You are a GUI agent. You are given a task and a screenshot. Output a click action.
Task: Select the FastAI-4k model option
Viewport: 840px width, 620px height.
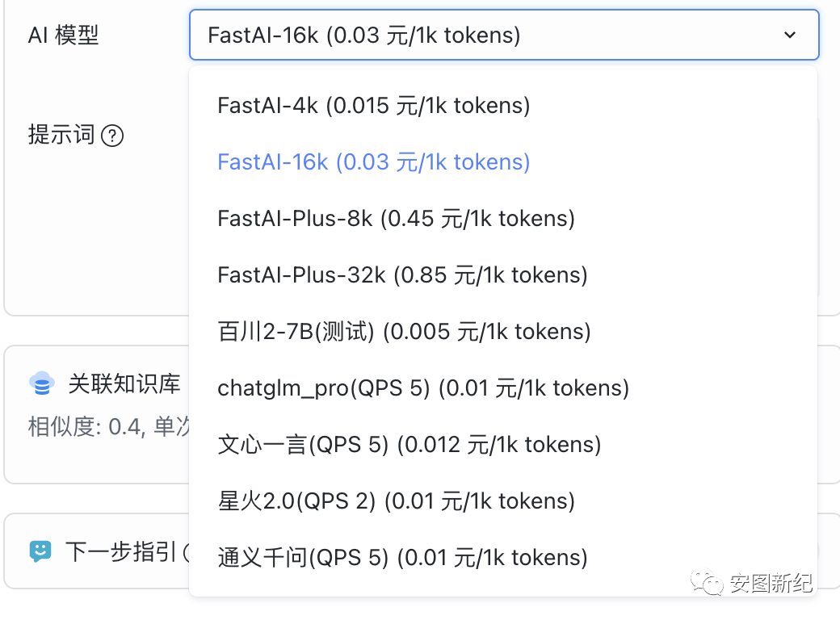coord(374,106)
